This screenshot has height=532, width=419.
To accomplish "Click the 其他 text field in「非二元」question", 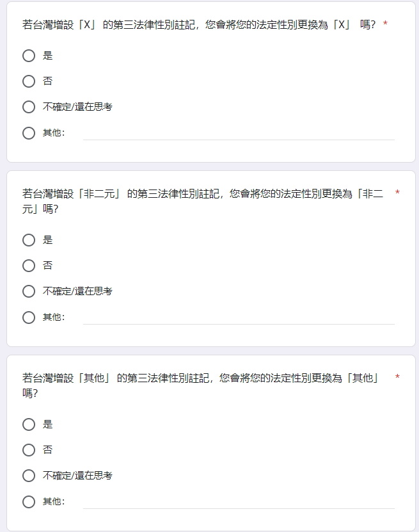I will point(239,318).
